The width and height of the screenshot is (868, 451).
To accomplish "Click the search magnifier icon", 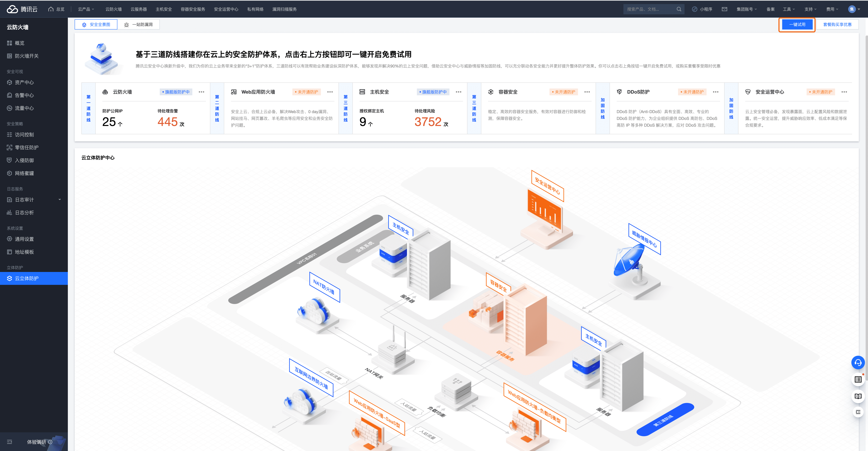I will [x=679, y=9].
